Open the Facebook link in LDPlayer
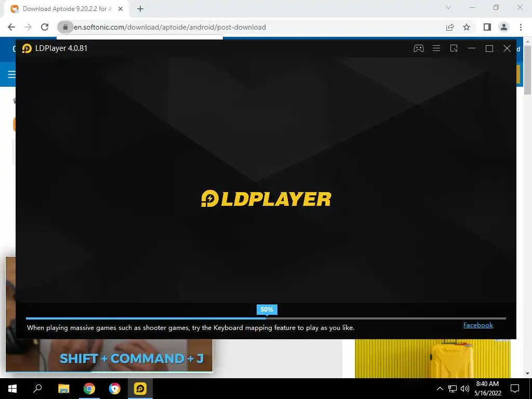532x399 pixels. coord(478,325)
